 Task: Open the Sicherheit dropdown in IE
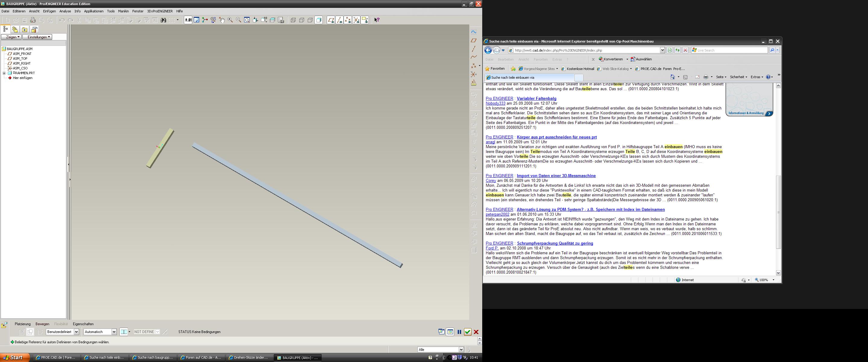(x=739, y=77)
